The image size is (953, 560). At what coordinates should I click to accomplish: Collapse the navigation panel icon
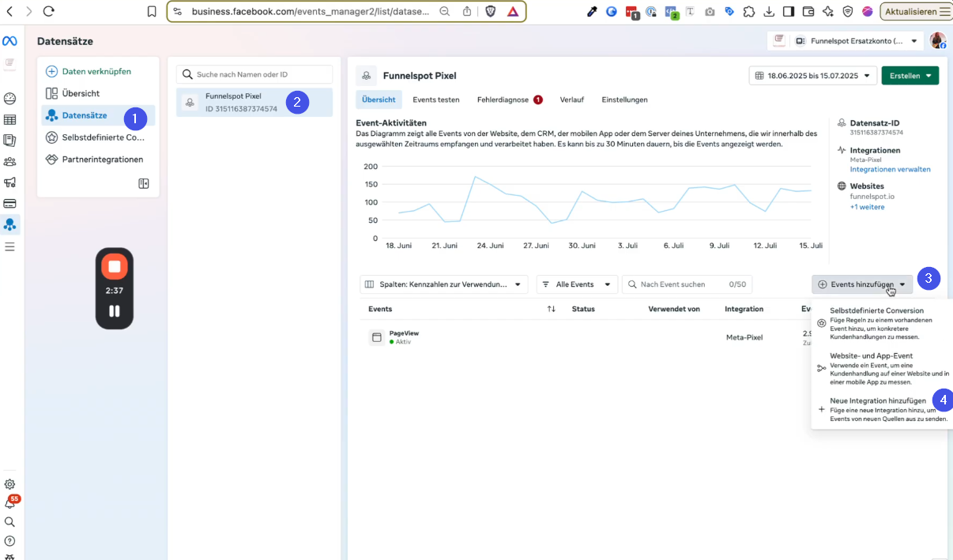click(144, 183)
